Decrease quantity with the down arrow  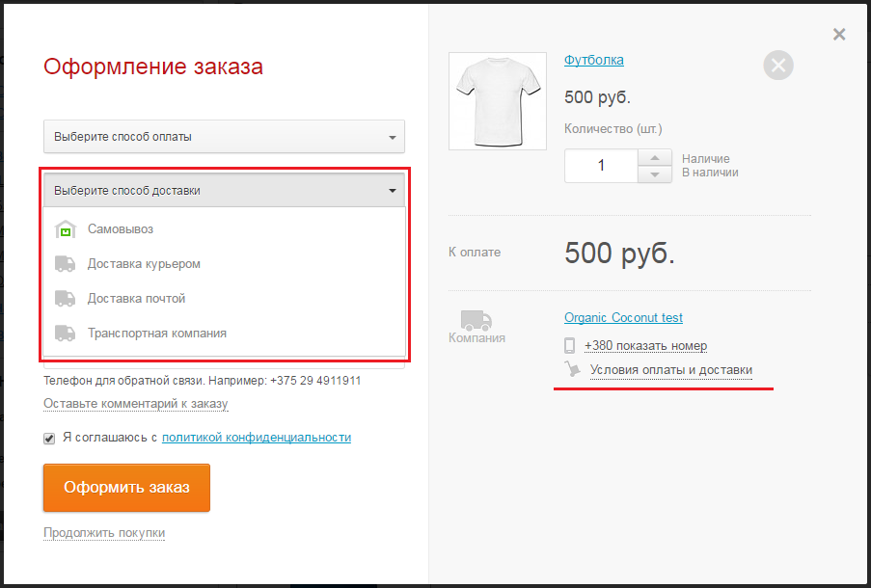655,174
